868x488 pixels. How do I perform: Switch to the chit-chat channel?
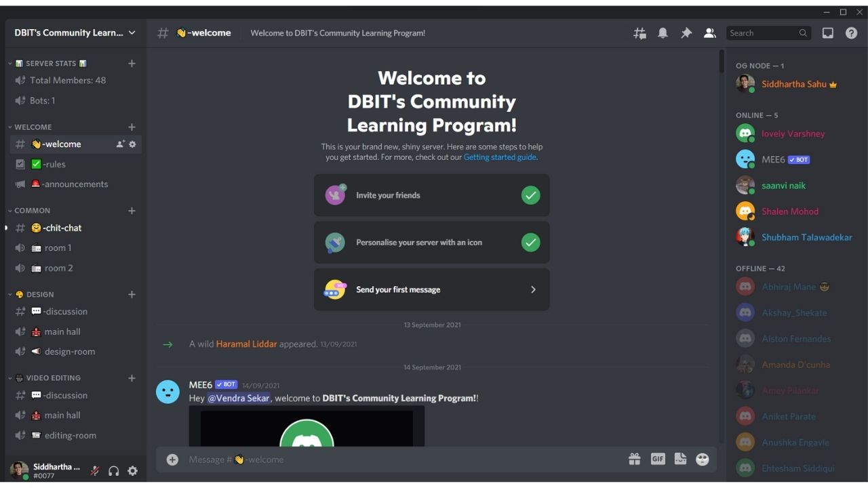click(75, 228)
